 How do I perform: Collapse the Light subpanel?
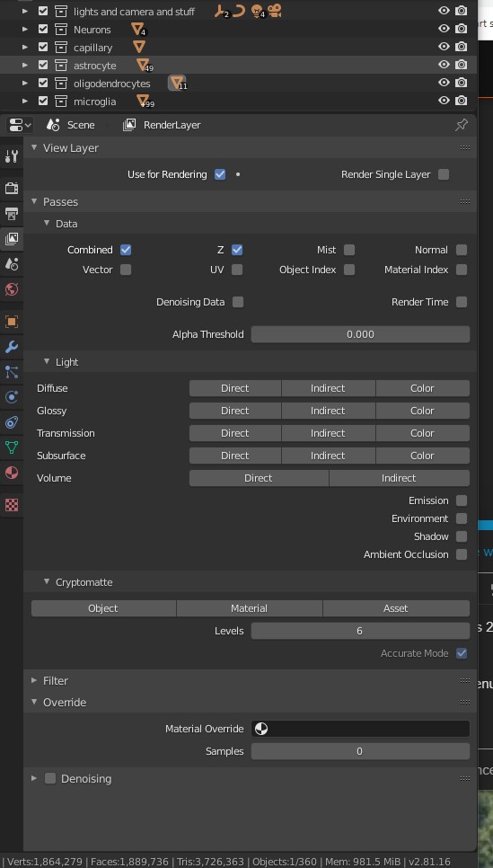click(x=47, y=361)
